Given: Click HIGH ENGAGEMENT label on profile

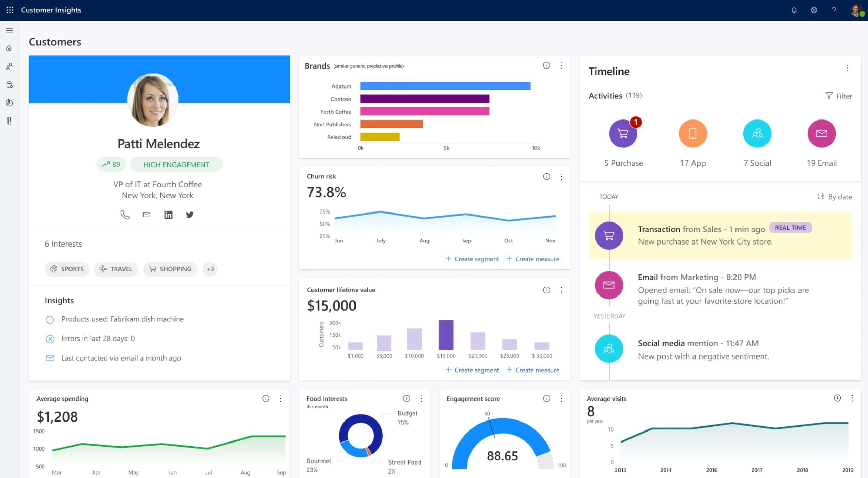Looking at the screenshot, I should tap(177, 164).
